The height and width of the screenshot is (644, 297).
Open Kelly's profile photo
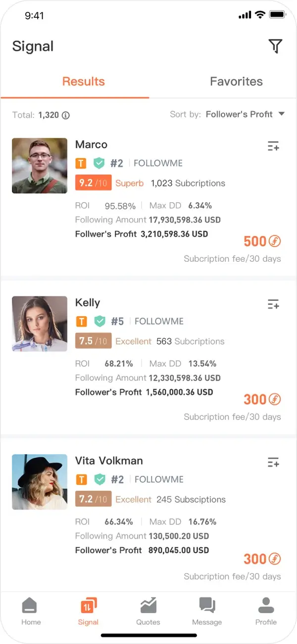point(40,324)
